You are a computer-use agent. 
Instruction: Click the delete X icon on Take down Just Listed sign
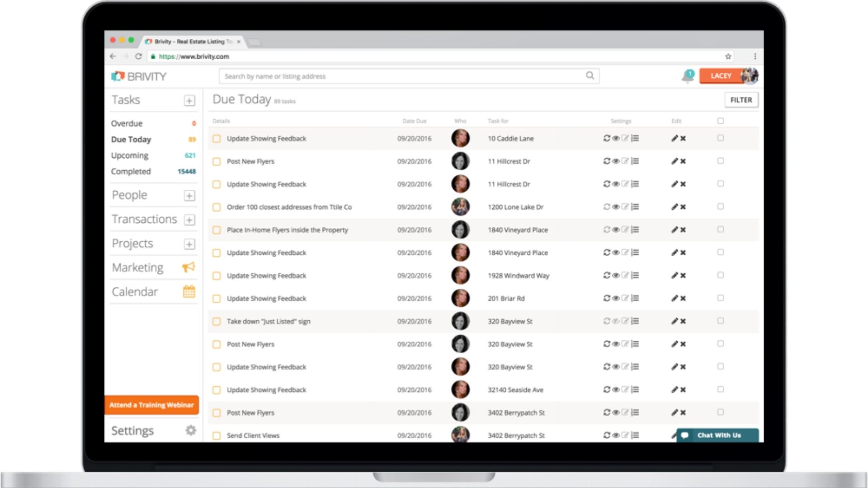click(x=683, y=321)
